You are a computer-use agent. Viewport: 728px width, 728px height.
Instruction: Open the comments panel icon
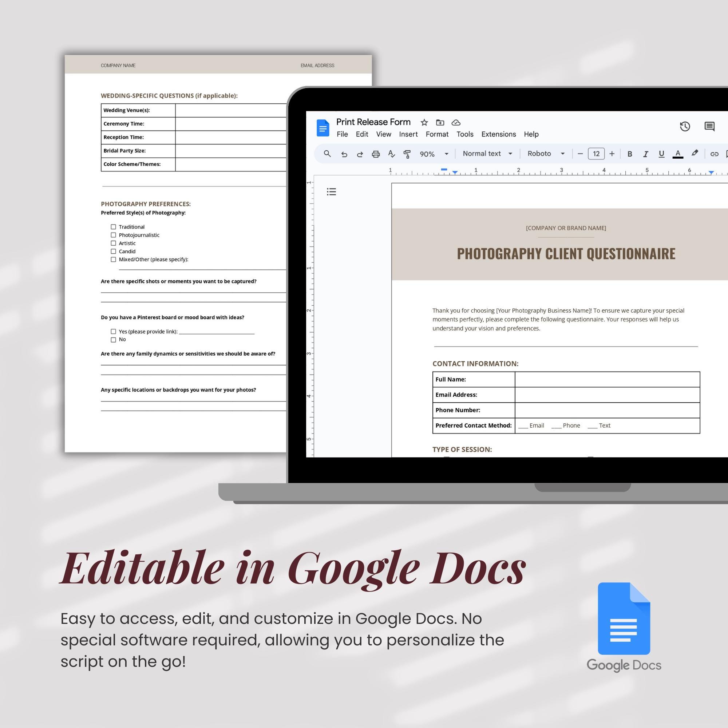click(x=709, y=126)
